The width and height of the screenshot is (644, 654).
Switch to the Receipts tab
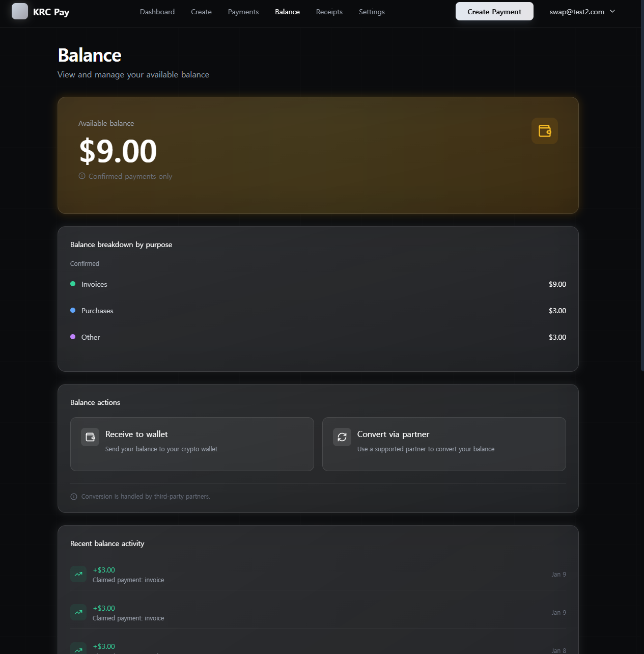tap(329, 12)
